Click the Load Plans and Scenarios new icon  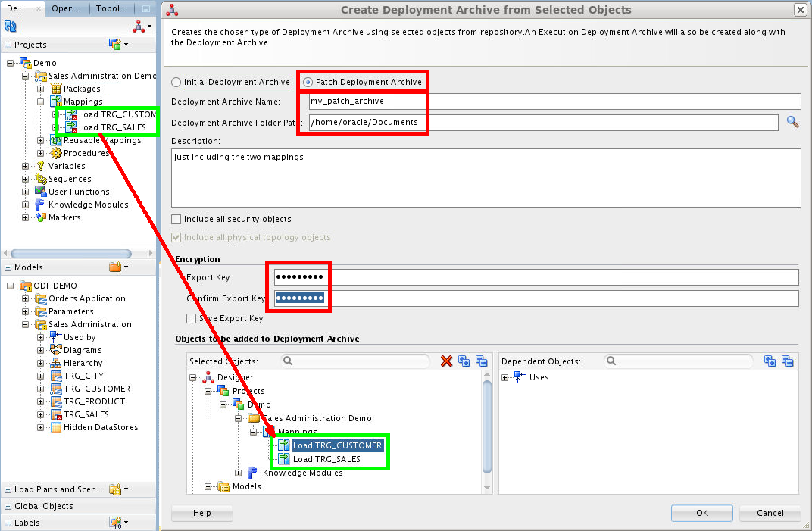tap(115, 489)
